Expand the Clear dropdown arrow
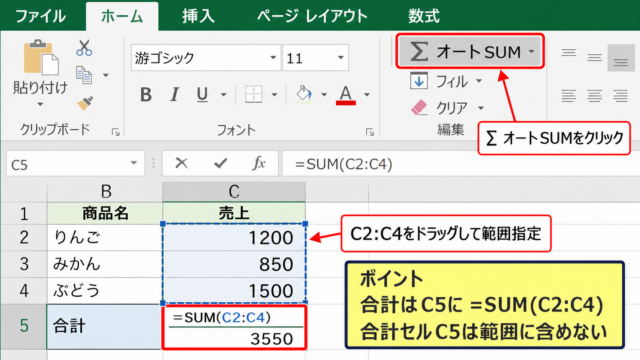Viewport: 640px width, 360px height. pyautogui.click(x=481, y=108)
